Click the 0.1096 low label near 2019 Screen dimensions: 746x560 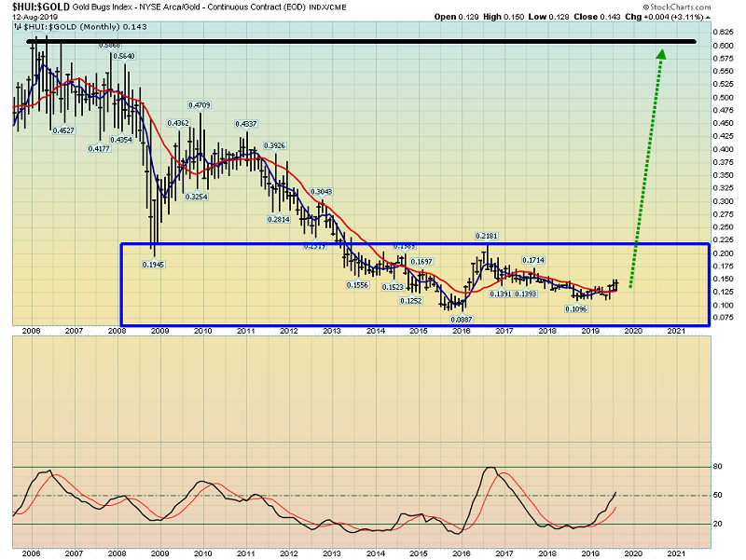coord(577,308)
